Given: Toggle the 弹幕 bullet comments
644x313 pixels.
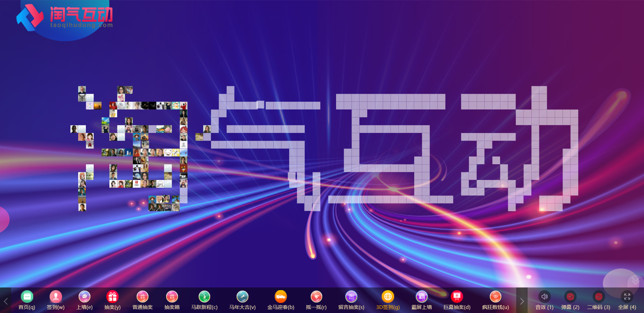Looking at the screenshot, I should tap(570, 300).
